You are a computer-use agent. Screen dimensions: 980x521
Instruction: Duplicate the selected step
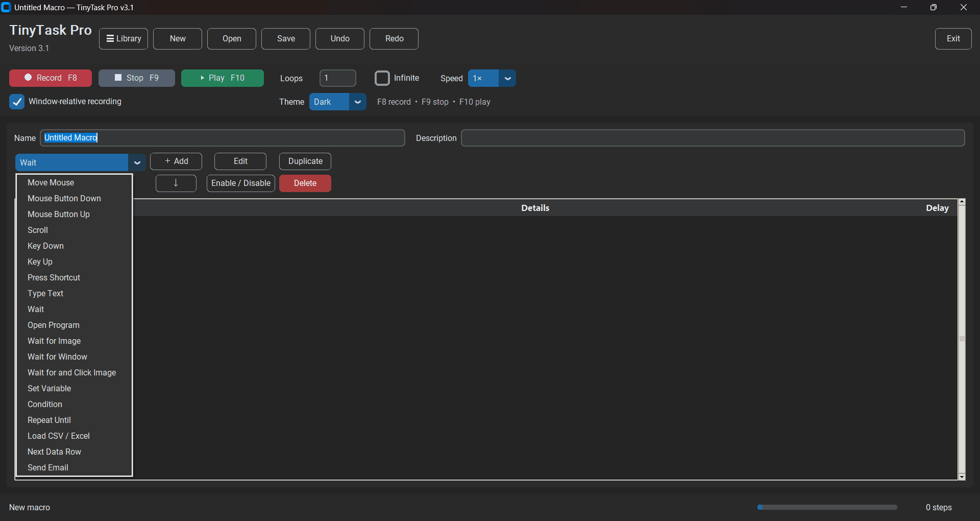[x=305, y=161]
